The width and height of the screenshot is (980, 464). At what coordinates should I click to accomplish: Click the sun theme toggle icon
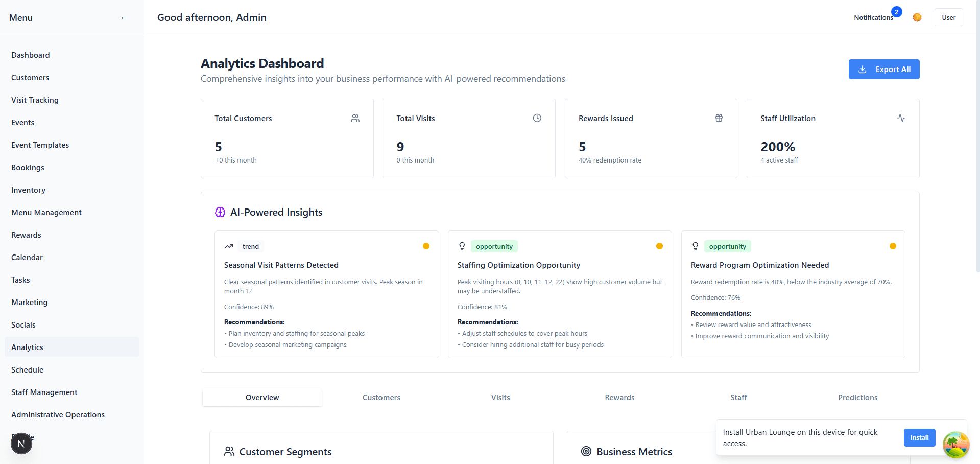pos(917,17)
